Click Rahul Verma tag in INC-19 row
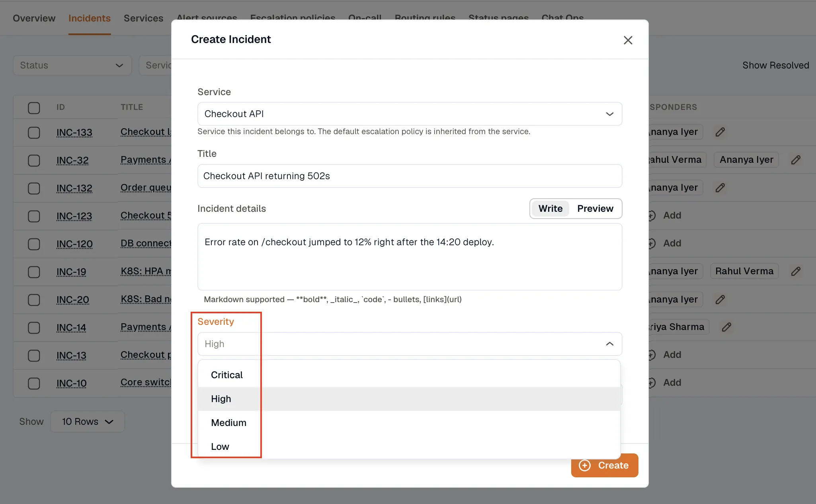This screenshot has height=504, width=816. [x=744, y=271]
